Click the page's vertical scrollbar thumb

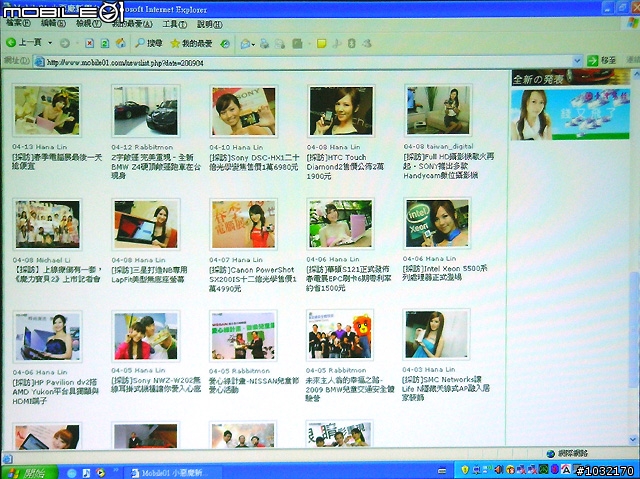(x=634, y=328)
